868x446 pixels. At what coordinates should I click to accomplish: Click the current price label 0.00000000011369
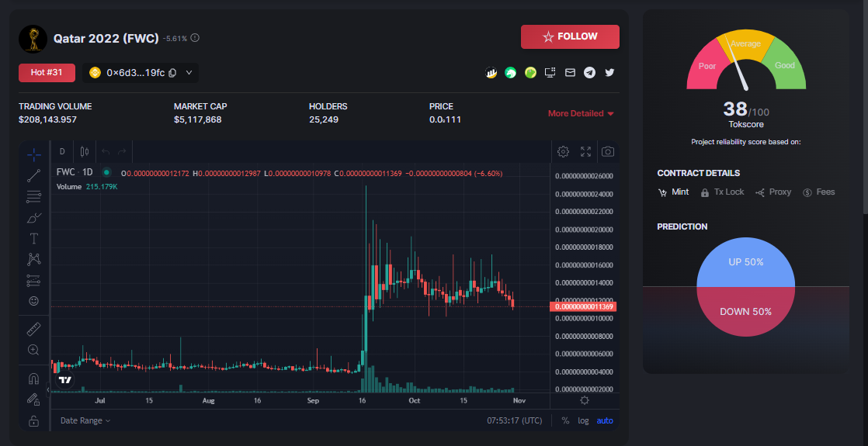583,306
